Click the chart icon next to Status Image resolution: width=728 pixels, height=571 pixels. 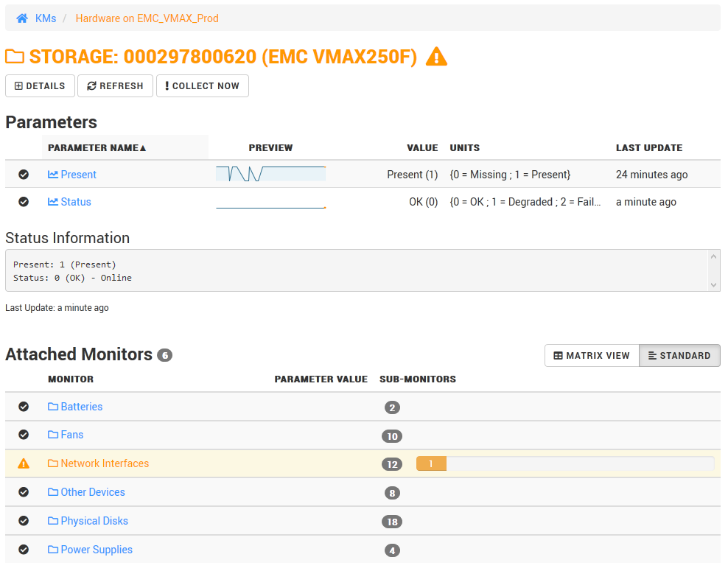coord(53,202)
